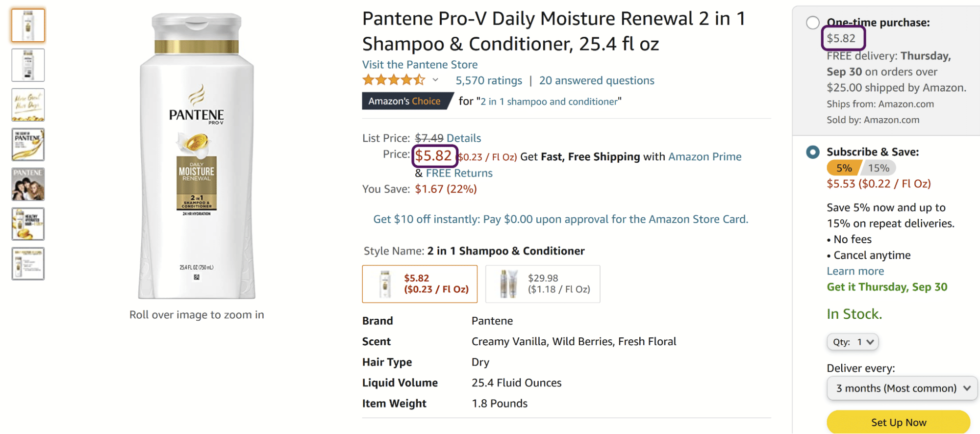Open the Deliver every frequency dropdown
This screenshot has height=434, width=980.
(902, 388)
